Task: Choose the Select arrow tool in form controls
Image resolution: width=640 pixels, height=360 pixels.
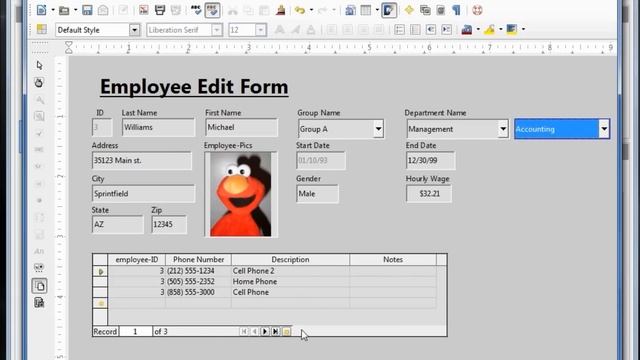Action: click(39, 65)
